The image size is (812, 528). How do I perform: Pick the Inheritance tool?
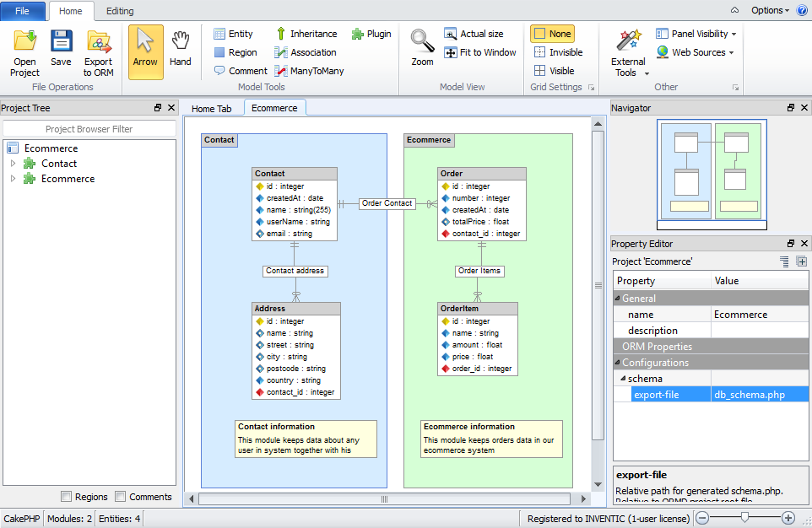306,34
